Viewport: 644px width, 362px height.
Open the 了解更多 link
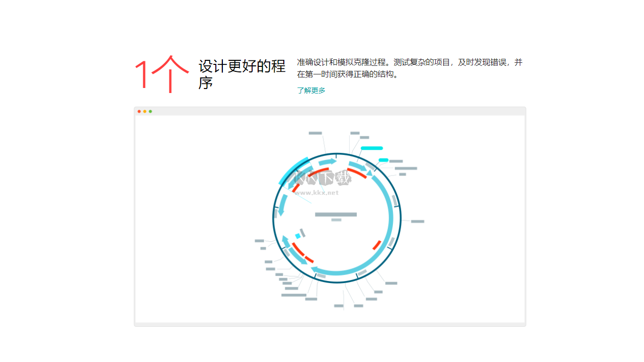[311, 90]
